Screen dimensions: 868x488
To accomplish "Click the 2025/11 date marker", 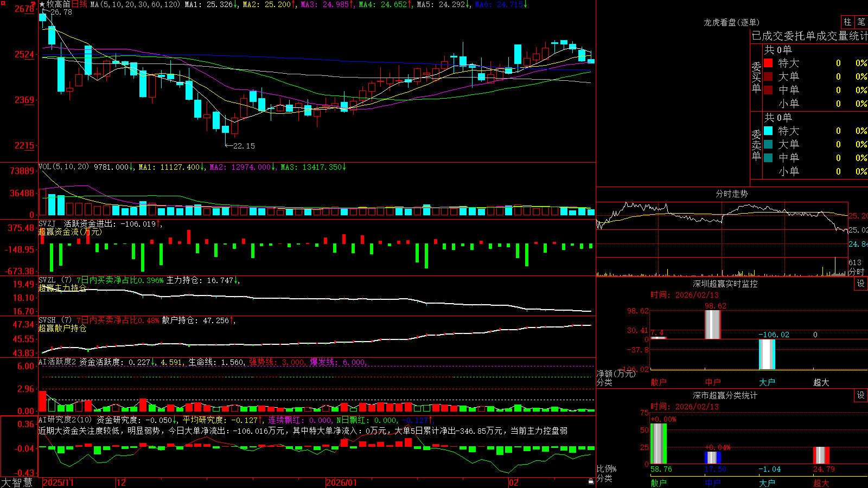I will tap(58, 483).
